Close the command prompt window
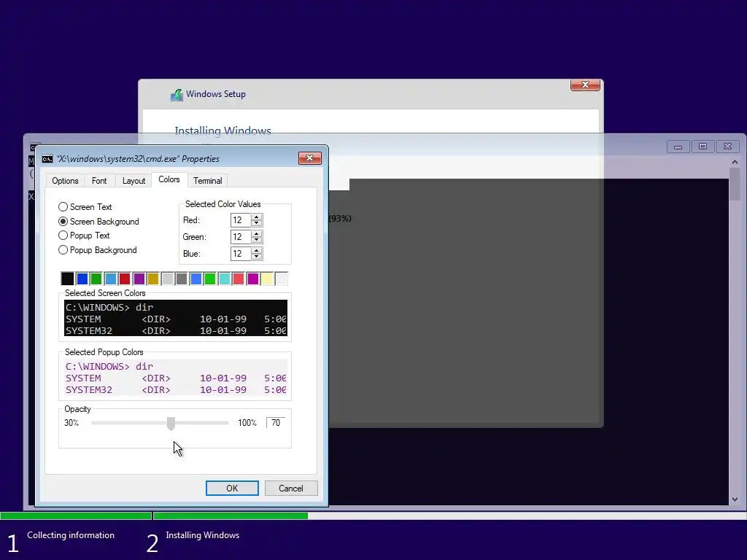The image size is (747, 560). click(x=727, y=147)
